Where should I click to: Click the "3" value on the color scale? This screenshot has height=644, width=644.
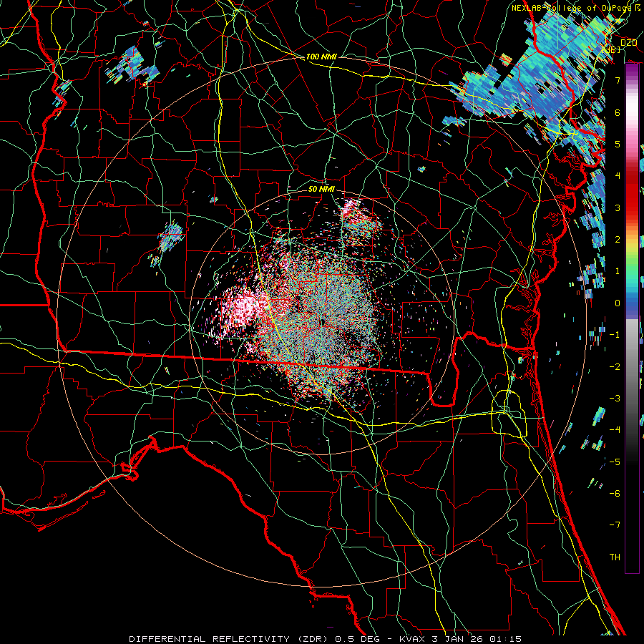pyautogui.click(x=618, y=208)
